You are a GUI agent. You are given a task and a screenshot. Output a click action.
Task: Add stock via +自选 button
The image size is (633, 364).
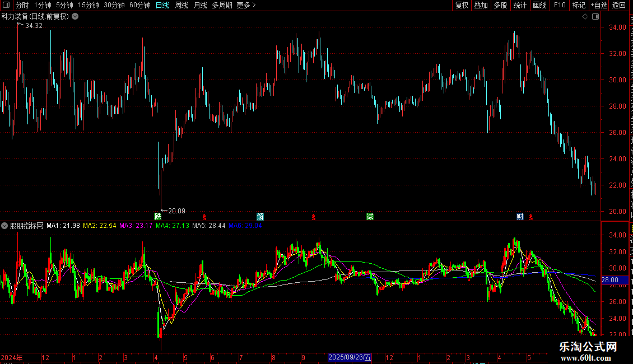[599, 5]
